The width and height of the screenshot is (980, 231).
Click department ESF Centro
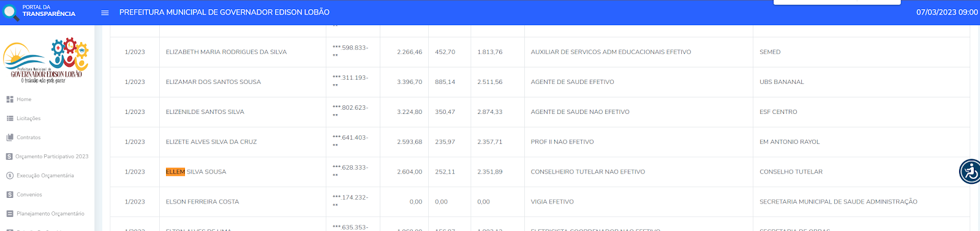coord(778,112)
